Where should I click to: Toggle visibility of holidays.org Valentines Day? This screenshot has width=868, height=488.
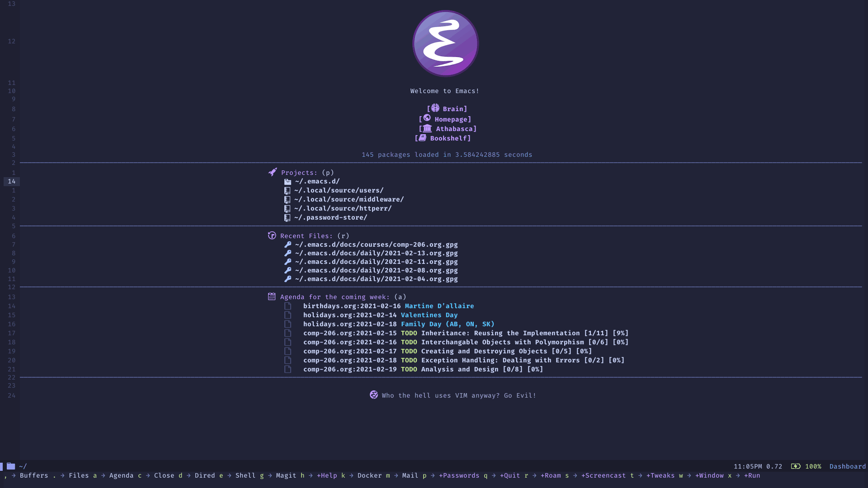(x=288, y=314)
